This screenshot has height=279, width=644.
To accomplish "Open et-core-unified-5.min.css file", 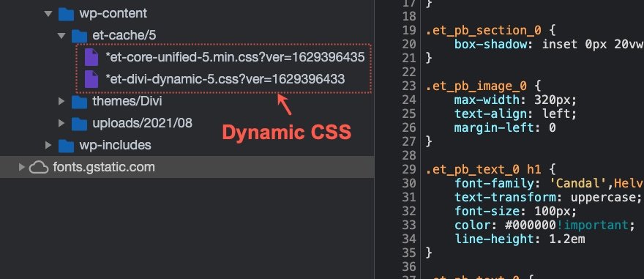I will pyautogui.click(x=235, y=57).
